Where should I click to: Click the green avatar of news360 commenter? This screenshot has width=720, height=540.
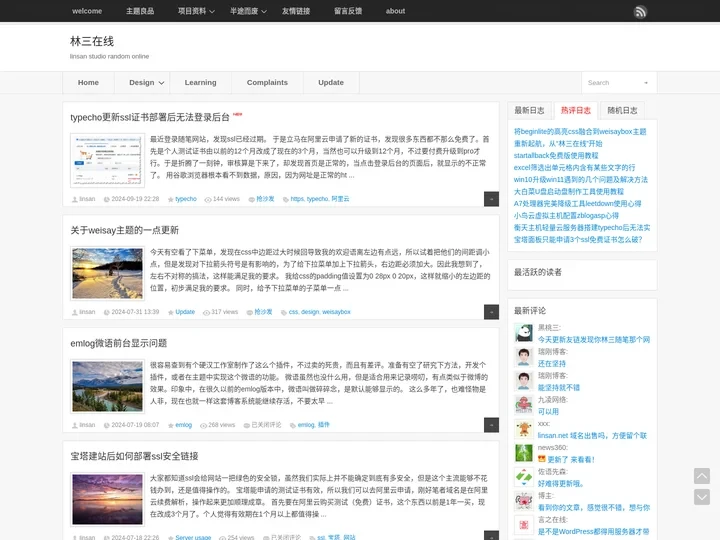(x=523, y=453)
